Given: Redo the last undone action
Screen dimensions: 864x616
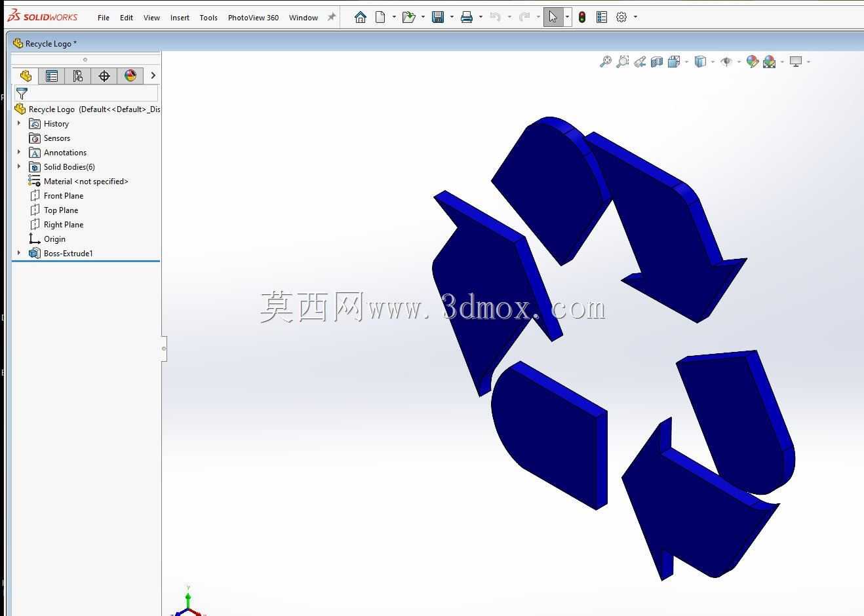Looking at the screenshot, I should click(x=524, y=17).
